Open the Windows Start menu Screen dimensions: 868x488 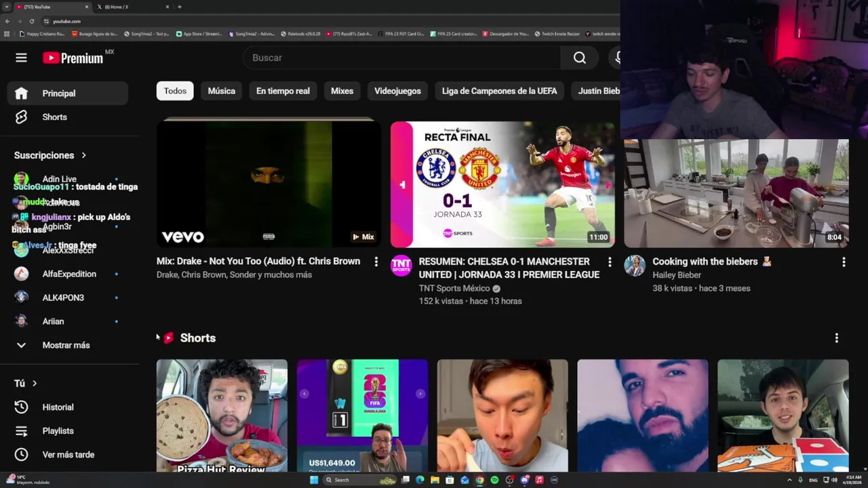pyautogui.click(x=314, y=480)
